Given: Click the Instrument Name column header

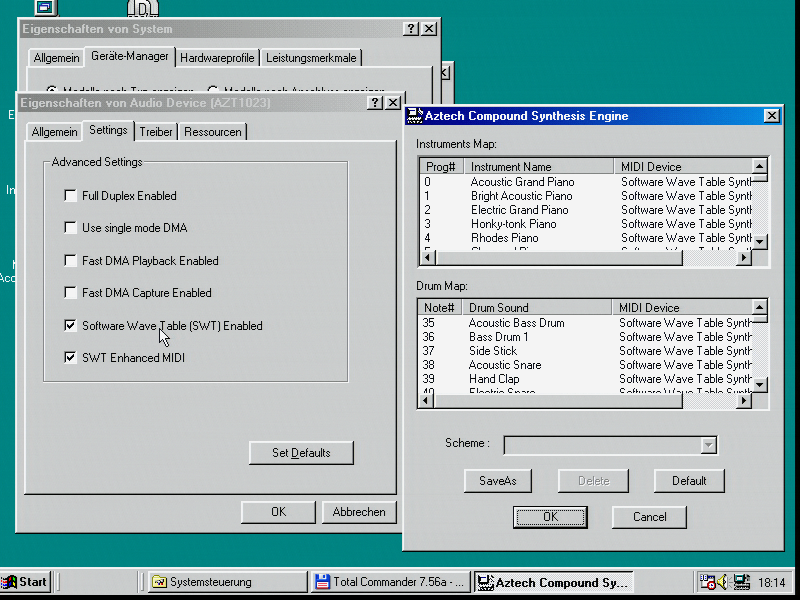Looking at the screenshot, I should pyautogui.click(x=539, y=167).
